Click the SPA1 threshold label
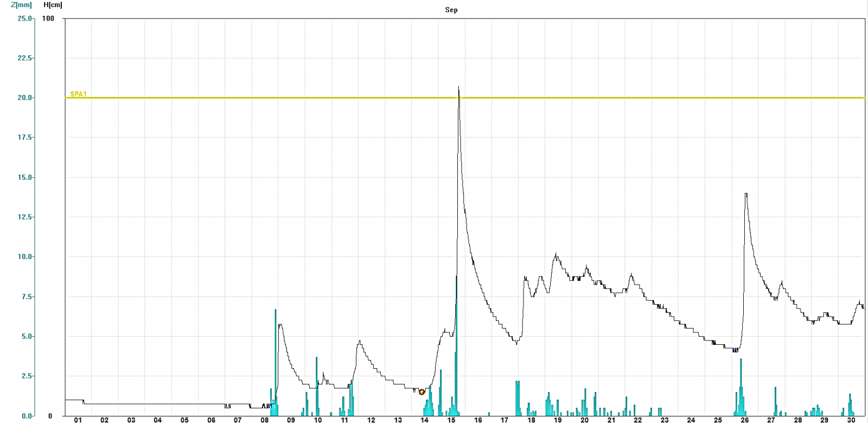Image resolution: width=868 pixels, height=423 pixels. point(78,94)
